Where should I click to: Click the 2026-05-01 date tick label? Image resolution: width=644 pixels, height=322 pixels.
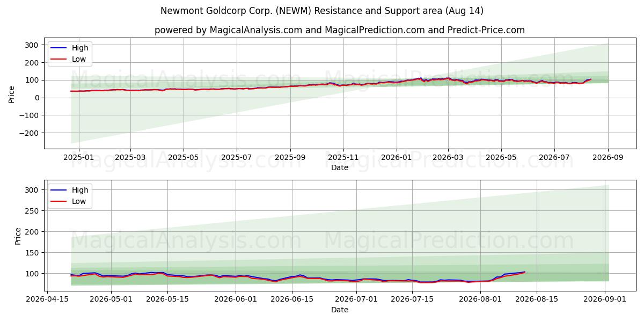click(111, 299)
